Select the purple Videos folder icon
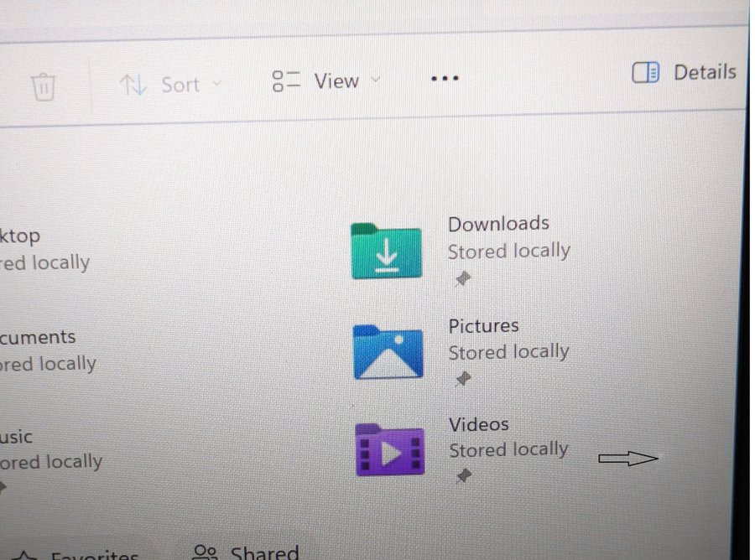Image resolution: width=755 pixels, height=560 pixels. [389, 450]
